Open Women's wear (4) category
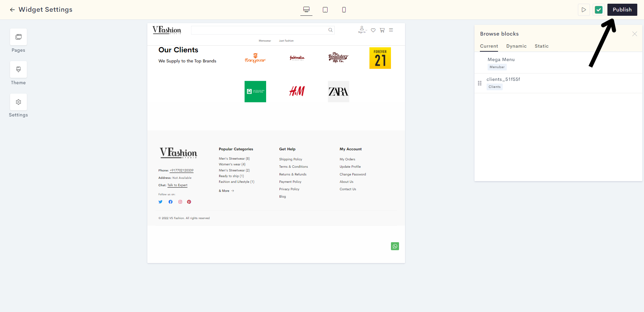This screenshot has width=644, height=312. click(232, 164)
